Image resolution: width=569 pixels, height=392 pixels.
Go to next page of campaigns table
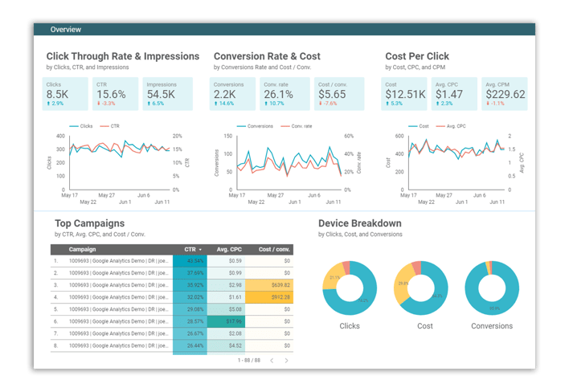(x=287, y=361)
